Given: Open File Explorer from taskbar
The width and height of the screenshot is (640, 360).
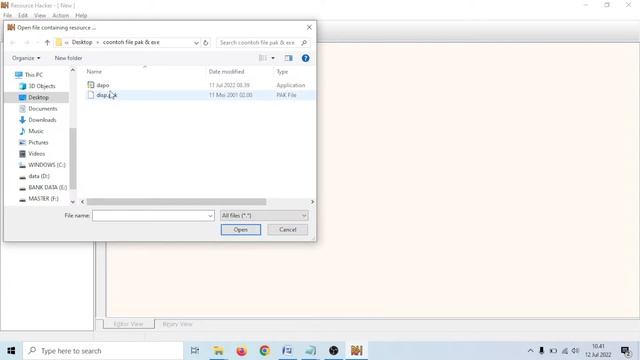Looking at the screenshot, I should [218, 351].
